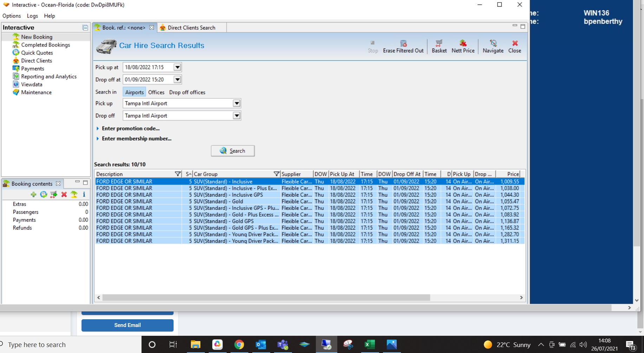Open the Pick up location dropdown
The width and height of the screenshot is (644, 353).
point(237,103)
